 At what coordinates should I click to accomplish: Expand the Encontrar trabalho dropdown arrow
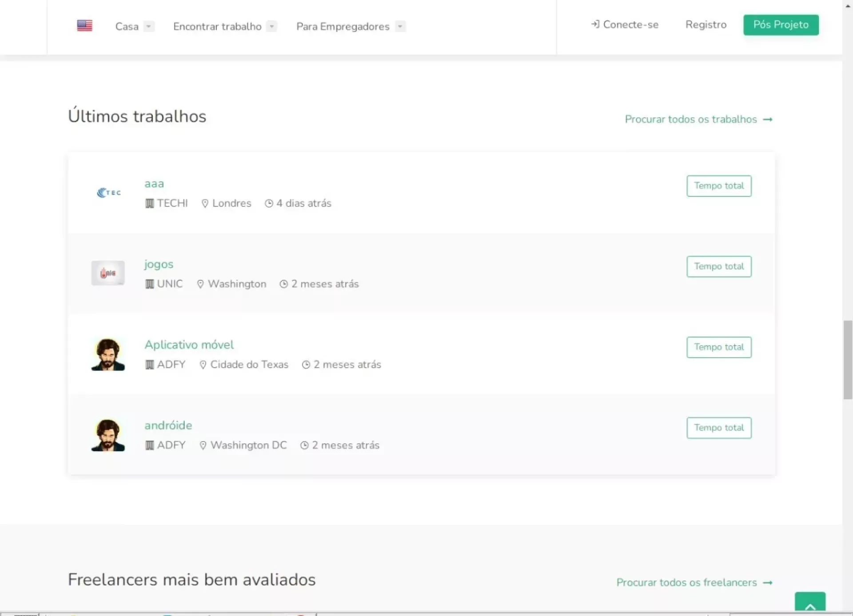pyautogui.click(x=272, y=27)
